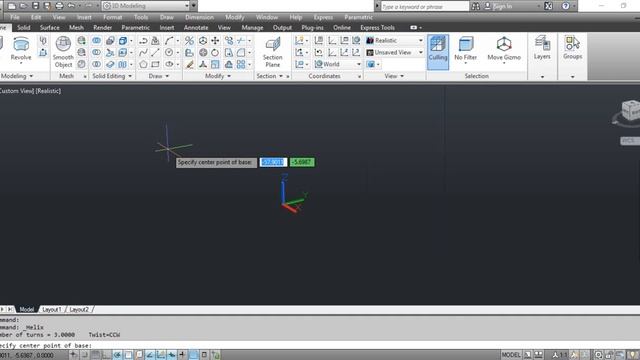Image resolution: width=640 pixels, height=360 pixels.
Task: Toggle Ortho Mode in status bar
Action: 106,355
